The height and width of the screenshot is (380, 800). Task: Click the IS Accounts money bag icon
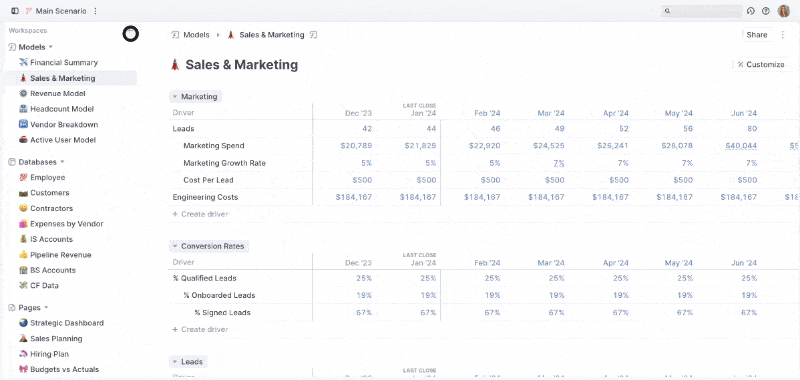(x=23, y=239)
